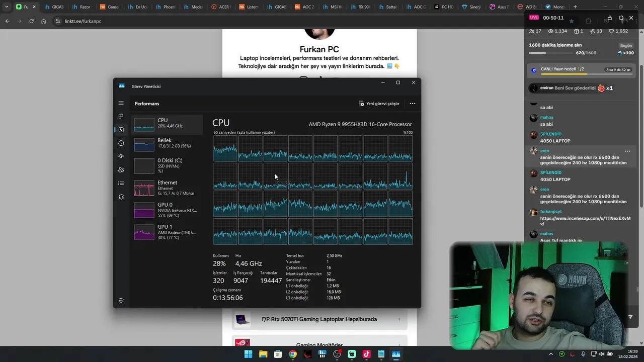
Task: Click the viewers eye count 1.134
Action: 557,31
